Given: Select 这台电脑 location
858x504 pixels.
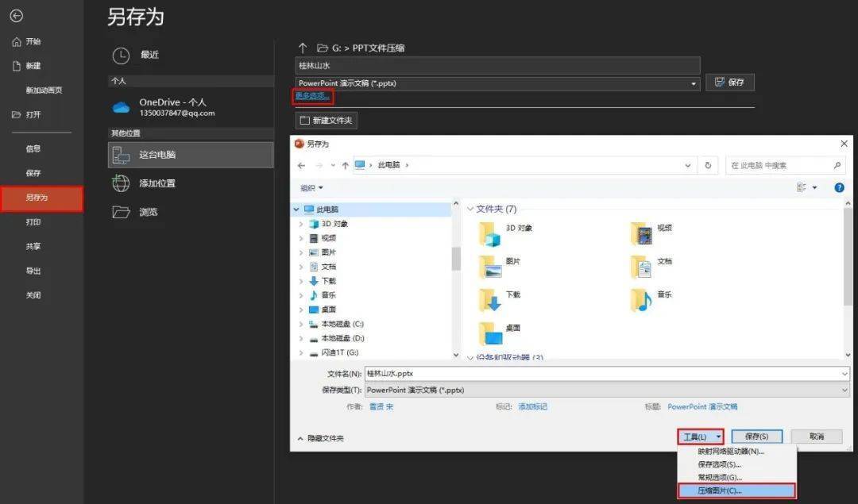Looking at the screenshot, I should 191,155.
